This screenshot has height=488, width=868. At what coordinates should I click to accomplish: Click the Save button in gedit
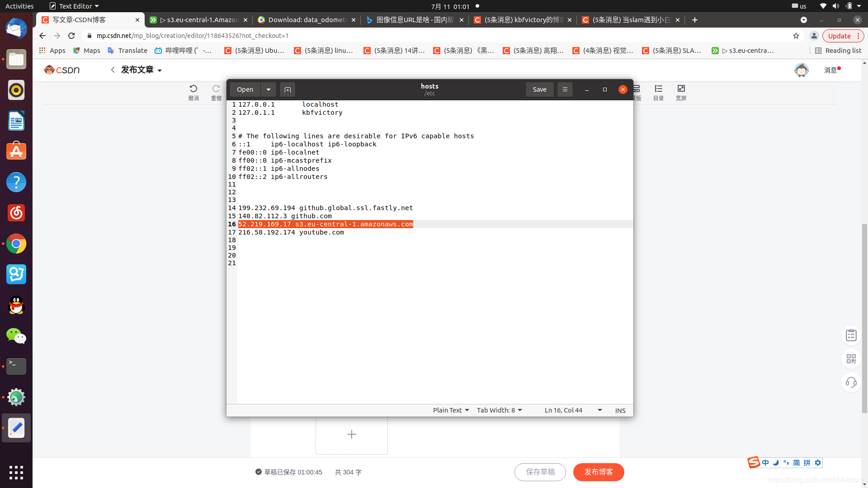[x=539, y=89]
